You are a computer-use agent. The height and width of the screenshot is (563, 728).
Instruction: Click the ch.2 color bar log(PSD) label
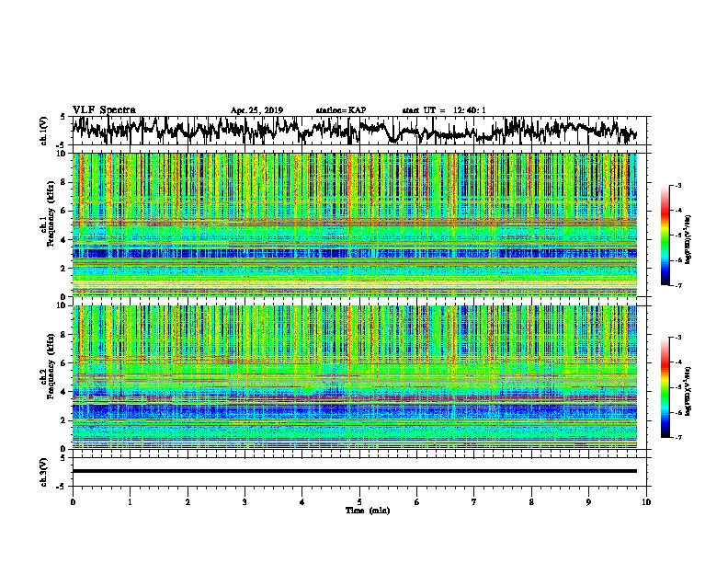688,391
